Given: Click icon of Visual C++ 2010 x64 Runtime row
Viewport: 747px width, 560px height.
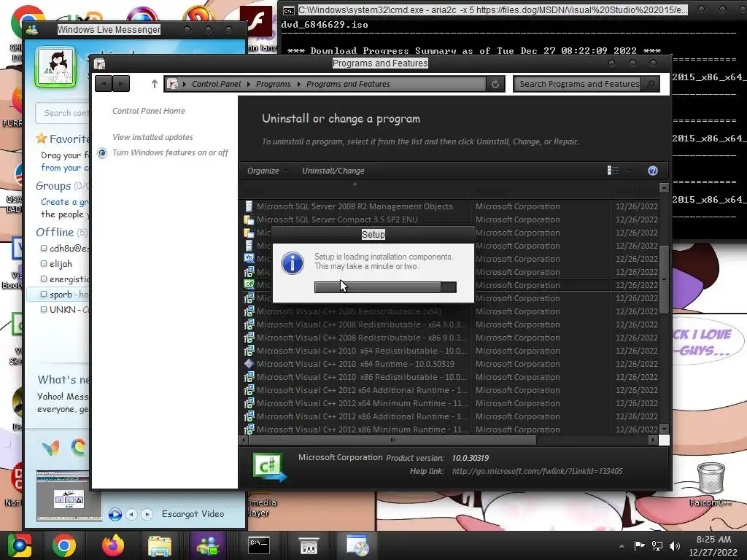Looking at the screenshot, I should pyautogui.click(x=249, y=364).
